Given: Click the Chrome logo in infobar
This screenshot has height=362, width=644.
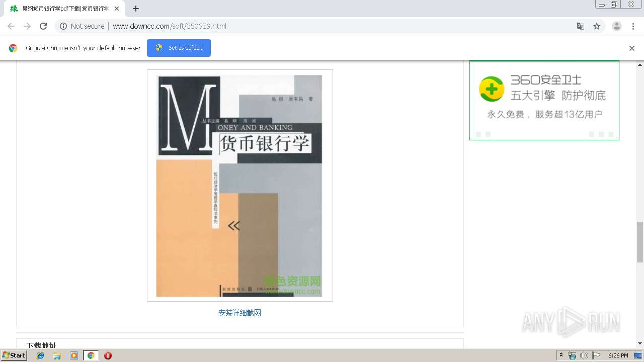Looking at the screenshot, I should tap(13, 48).
